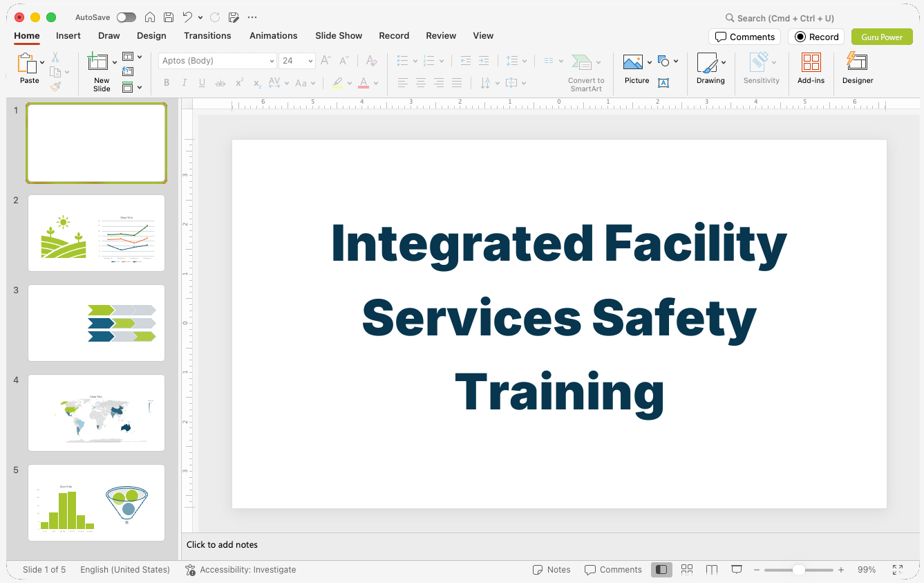Screen dimensions: 924x583
Task: Insert a Picture using ribbon icon
Action: tap(633, 63)
